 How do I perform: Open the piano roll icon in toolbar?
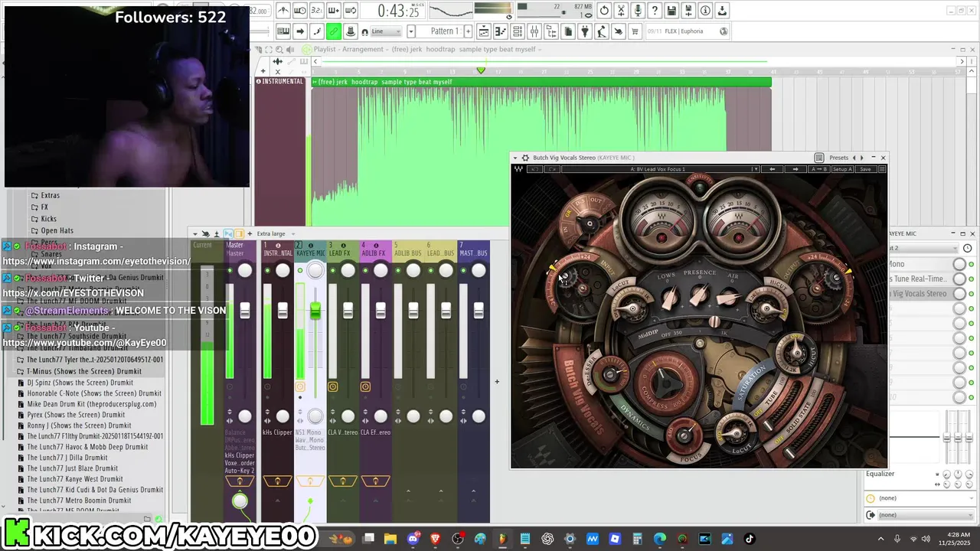coord(501,31)
